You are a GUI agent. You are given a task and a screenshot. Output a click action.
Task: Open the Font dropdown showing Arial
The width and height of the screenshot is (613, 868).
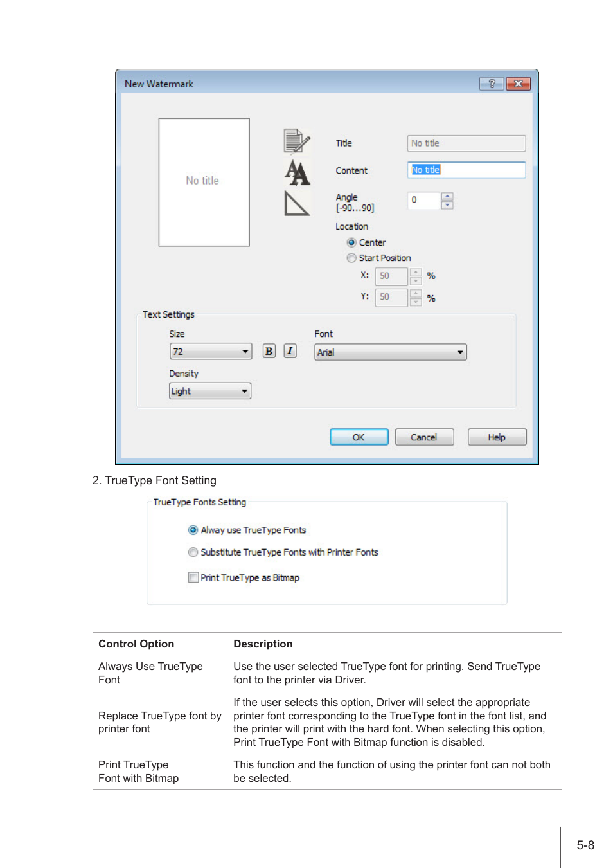[391, 352]
